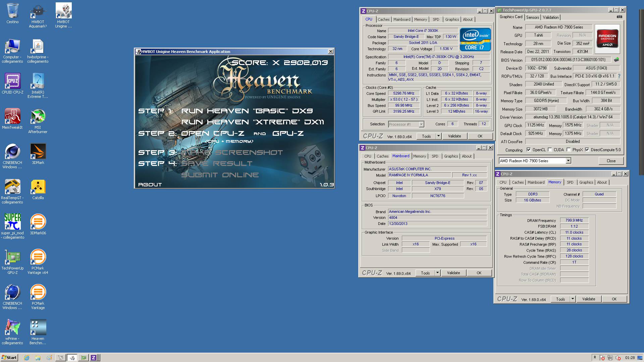Click OK in Mainboard CPU-Z window

click(479, 273)
